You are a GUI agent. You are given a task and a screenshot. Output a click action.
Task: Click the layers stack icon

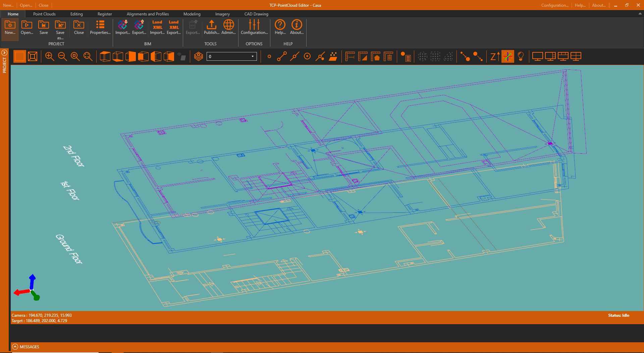199,56
